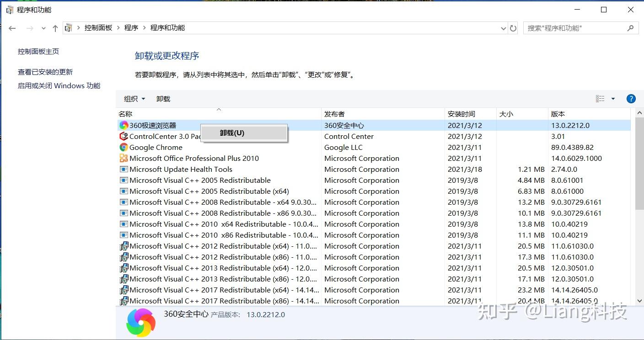Viewport: 644px width, 340px height.
Task: Click the search magnifier icon
Action: [630, 28]
